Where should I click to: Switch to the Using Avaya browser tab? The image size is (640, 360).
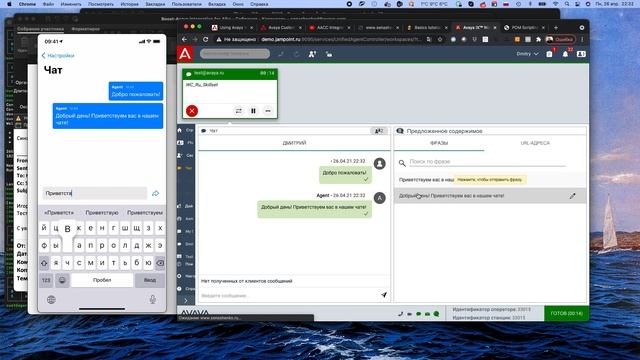(231, 28)
